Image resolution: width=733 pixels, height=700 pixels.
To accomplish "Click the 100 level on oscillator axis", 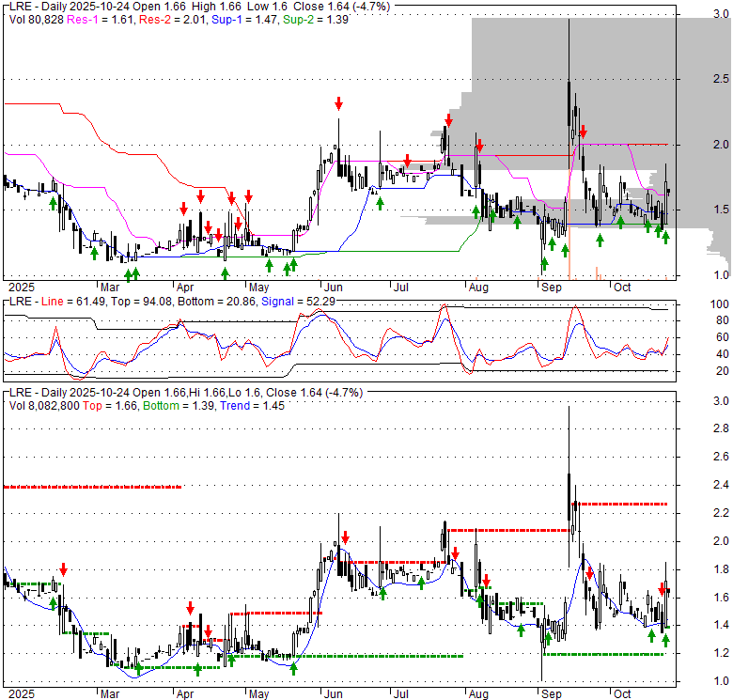I will pos(720,304).
